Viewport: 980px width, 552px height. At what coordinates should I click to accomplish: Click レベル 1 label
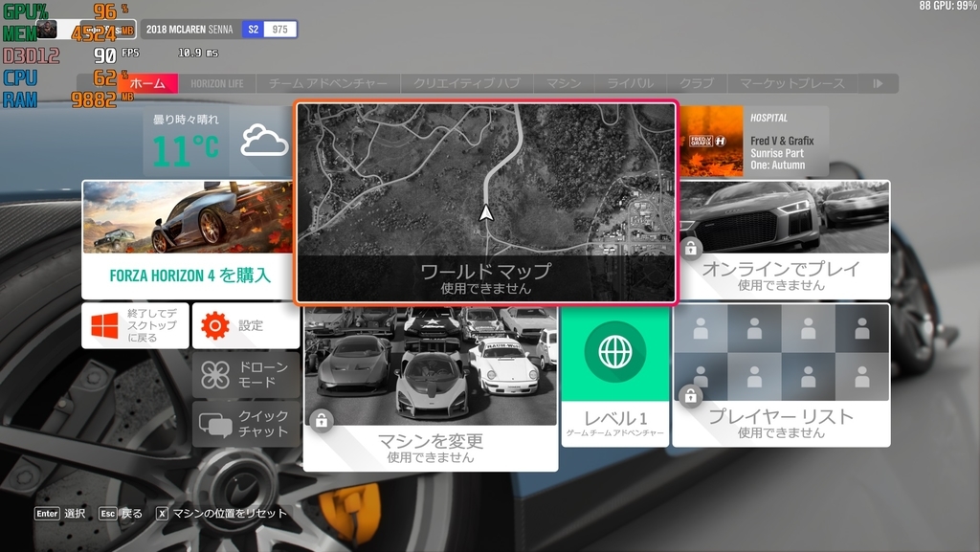pyautogui.click(x=615, y=418)
